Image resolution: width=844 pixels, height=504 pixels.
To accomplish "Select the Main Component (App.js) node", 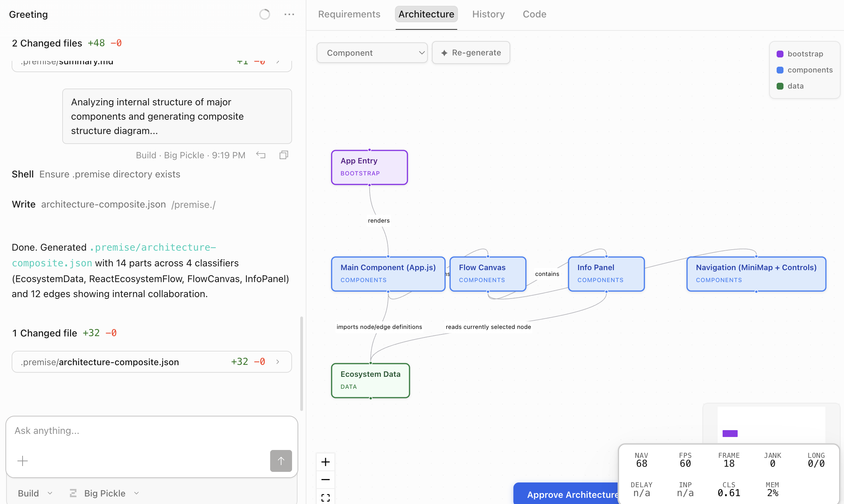I will pos(388,274).
